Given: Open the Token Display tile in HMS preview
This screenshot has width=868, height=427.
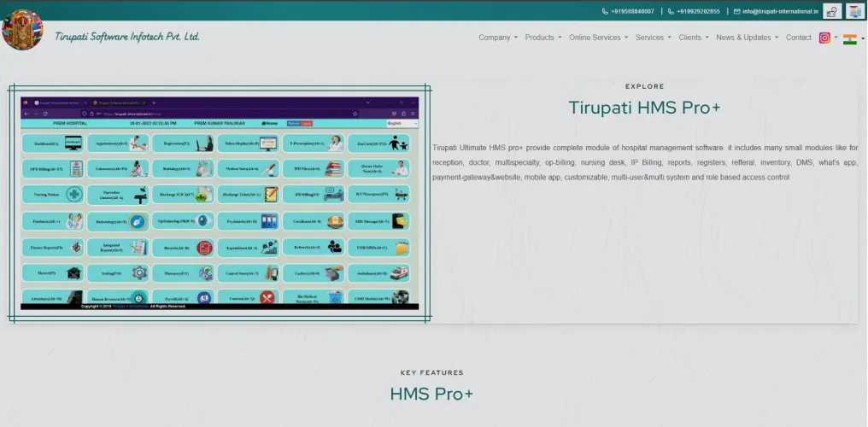Looking at the screenshot, I should click(248, 143).
